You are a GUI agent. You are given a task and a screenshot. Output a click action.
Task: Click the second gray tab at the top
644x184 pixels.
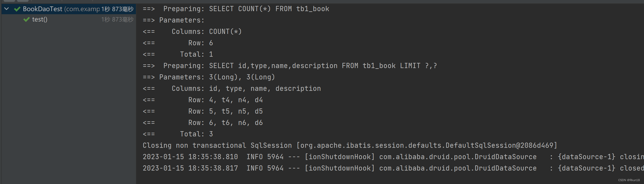(23, 1)
